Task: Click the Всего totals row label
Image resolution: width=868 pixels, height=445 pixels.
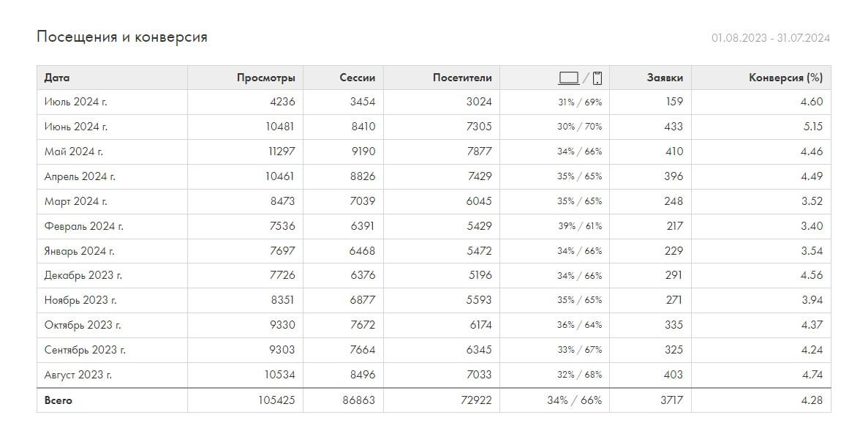Action: coord(59,400)
